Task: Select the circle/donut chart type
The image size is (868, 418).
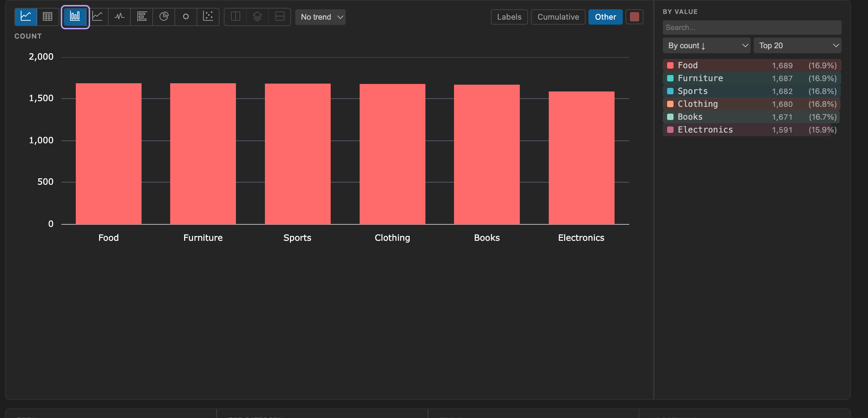Action: [x=186, y=16]
